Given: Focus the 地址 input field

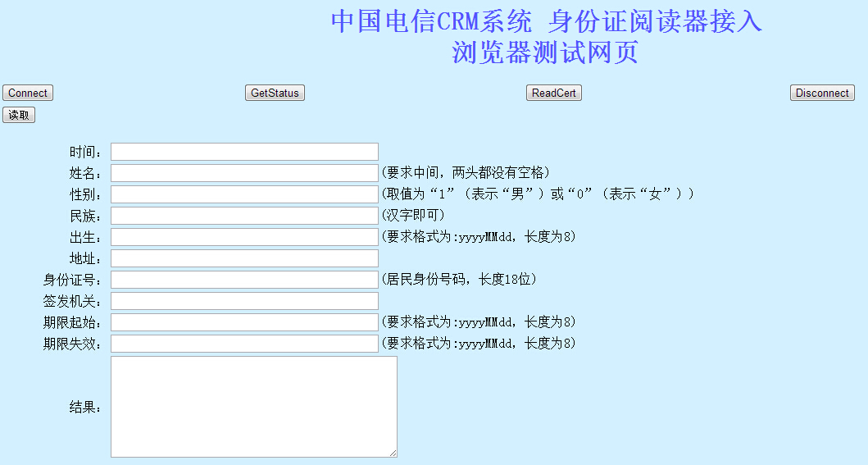Looking at the screenshot, I should pyautogui.click(x=245, y=258).
